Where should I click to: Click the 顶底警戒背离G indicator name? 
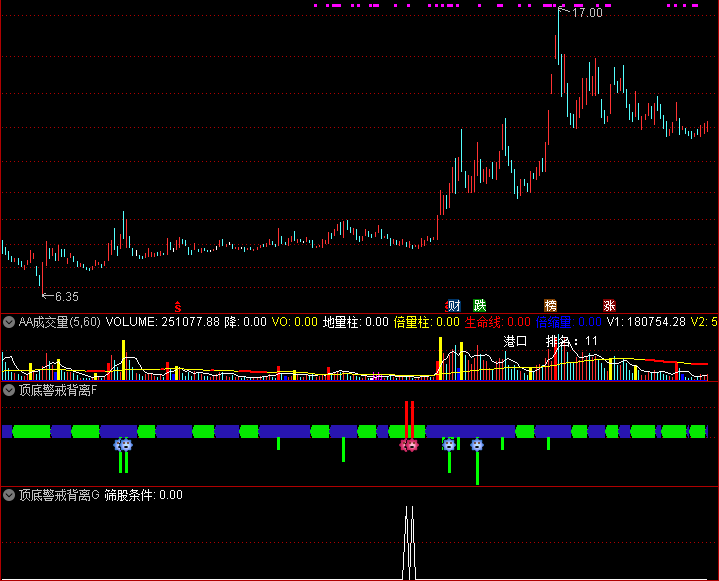click(x=59, y=495)
